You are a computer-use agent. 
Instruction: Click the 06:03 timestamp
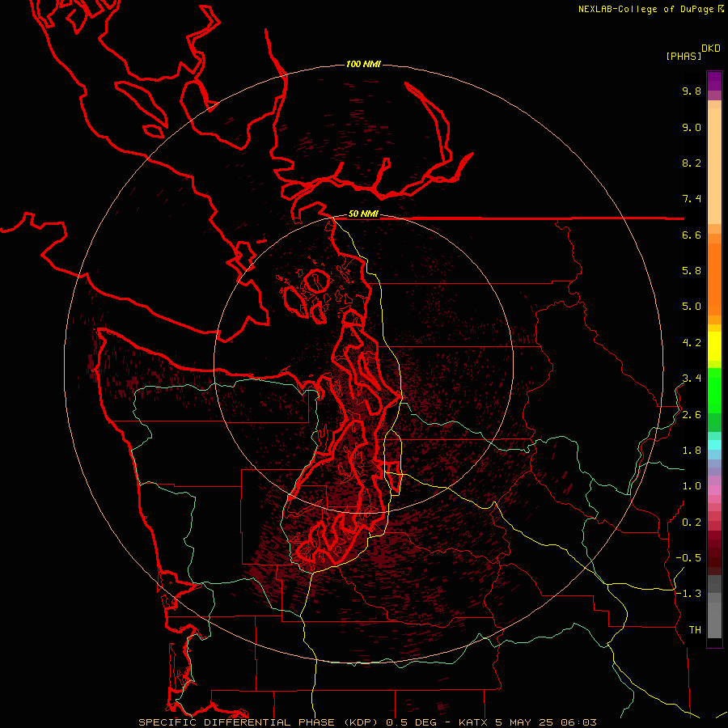[x=580, y=722]
